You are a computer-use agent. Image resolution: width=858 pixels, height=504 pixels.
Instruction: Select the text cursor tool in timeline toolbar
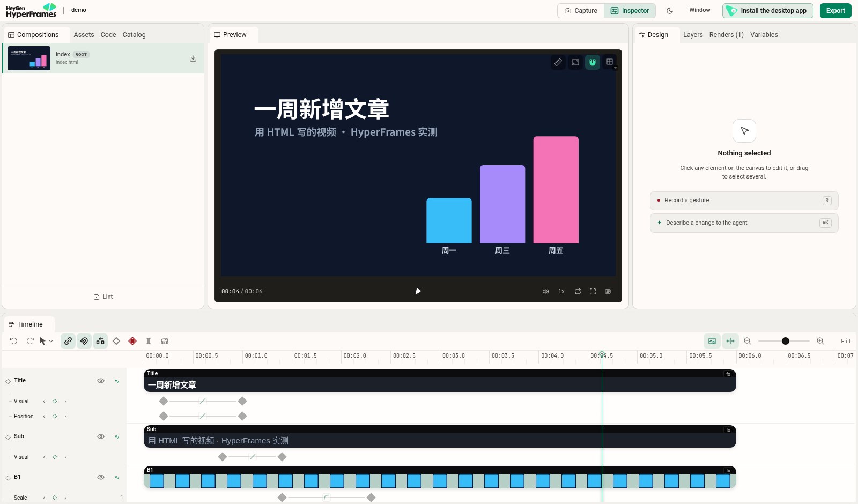tap(149, 341)
